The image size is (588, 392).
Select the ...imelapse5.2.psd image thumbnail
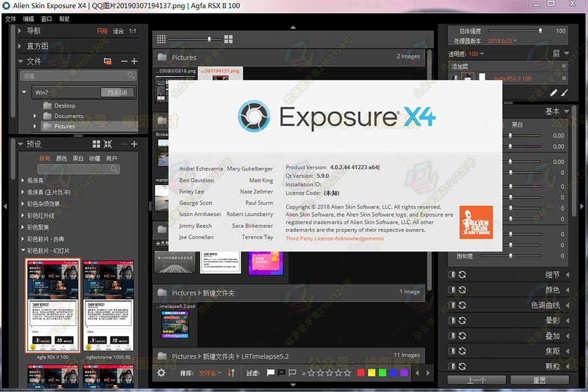(175, 325)
